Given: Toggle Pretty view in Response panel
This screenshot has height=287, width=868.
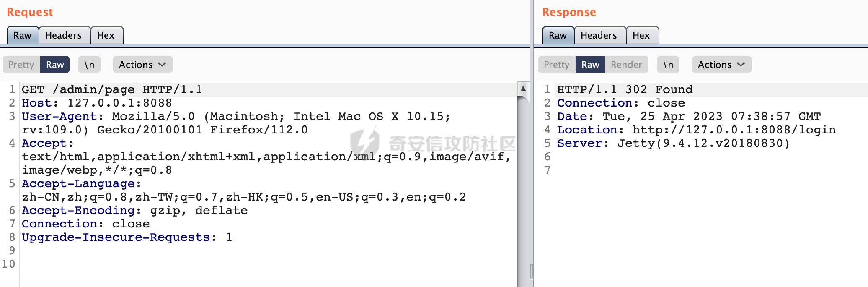Looking at the screenshot, I should 557,65.
